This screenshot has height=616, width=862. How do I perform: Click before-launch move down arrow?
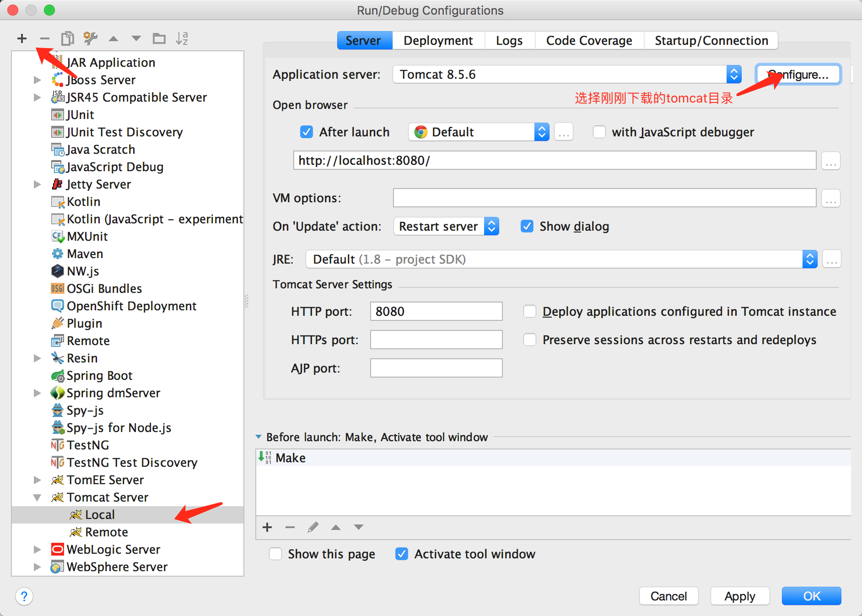click(x=359, y=527)
